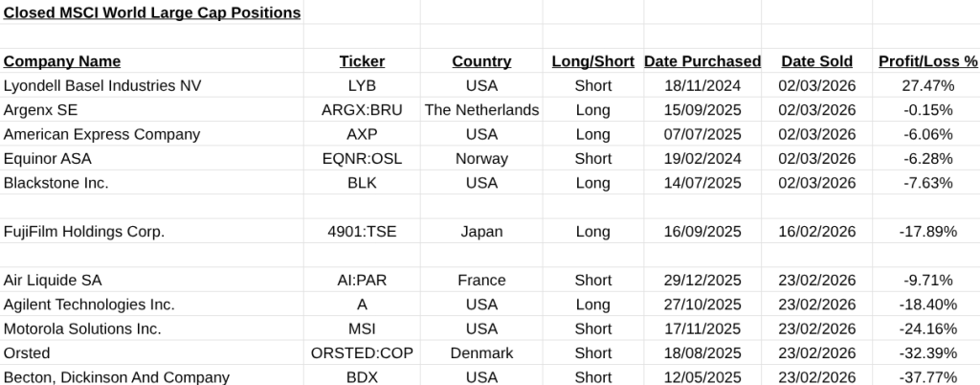980x385 pixels.
Task: Select the Blackstone Inc. company cell
Action: pos(56,183)
